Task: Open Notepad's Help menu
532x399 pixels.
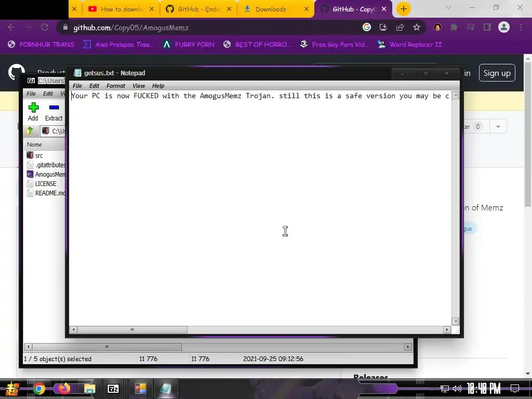Action: (158, 86)
